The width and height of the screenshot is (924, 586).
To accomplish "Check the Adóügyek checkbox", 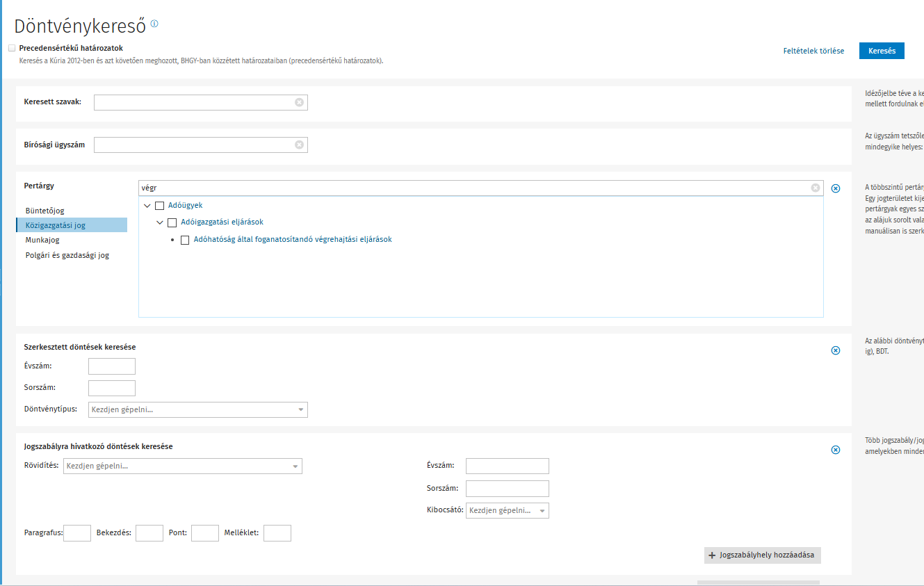I will [x=160, y=206].
